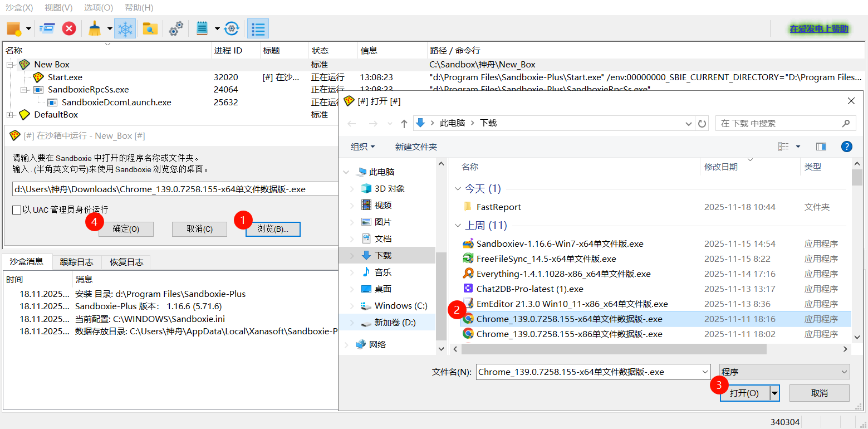
Task: Click the New Box sandbox icon
Action: click(x=24, y=65)
